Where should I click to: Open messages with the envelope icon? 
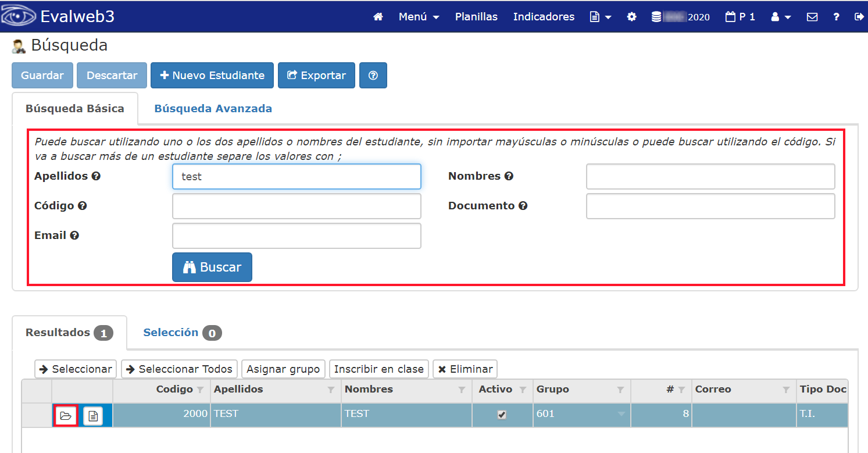point(812,17)
